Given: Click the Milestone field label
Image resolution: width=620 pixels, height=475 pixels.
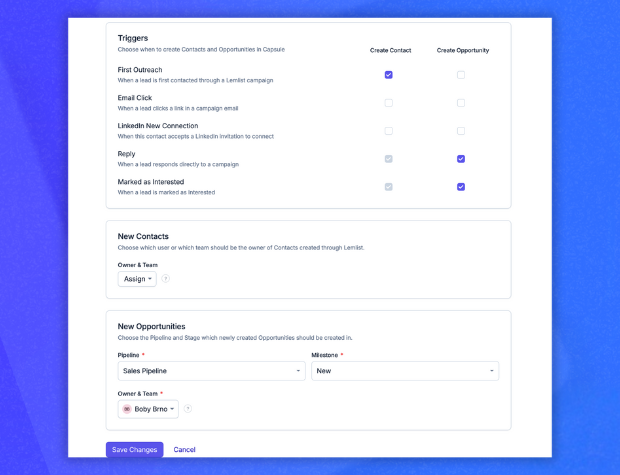Looking at the screenshot, I should [x=325, y=355].
